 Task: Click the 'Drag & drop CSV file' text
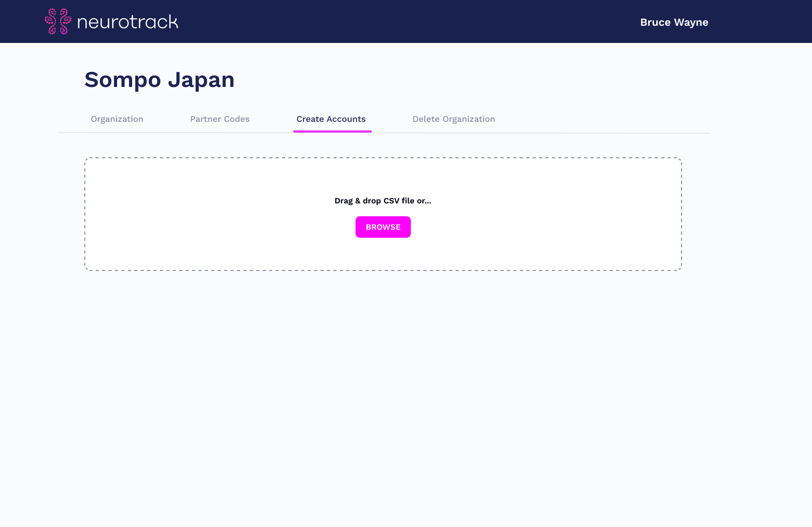(x=382, y=201)
